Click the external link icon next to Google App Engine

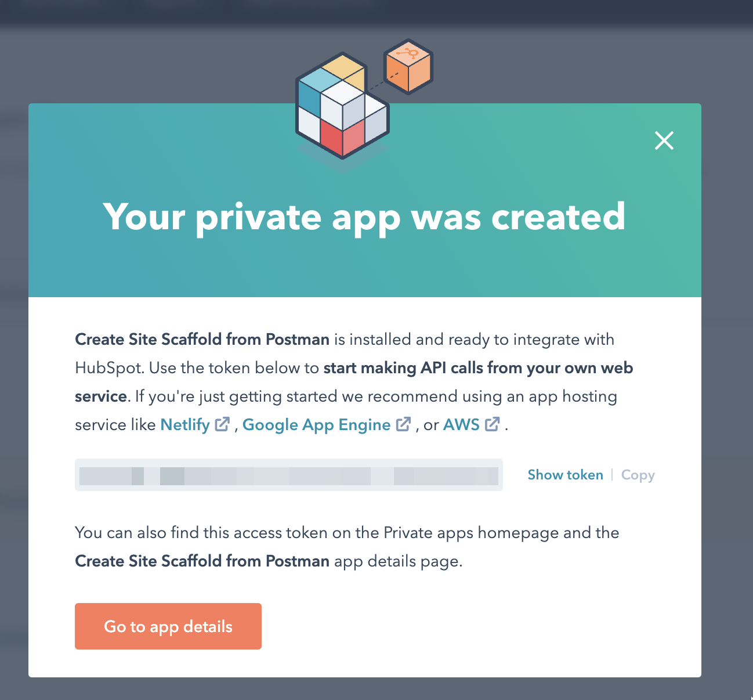tap(403, 424)
